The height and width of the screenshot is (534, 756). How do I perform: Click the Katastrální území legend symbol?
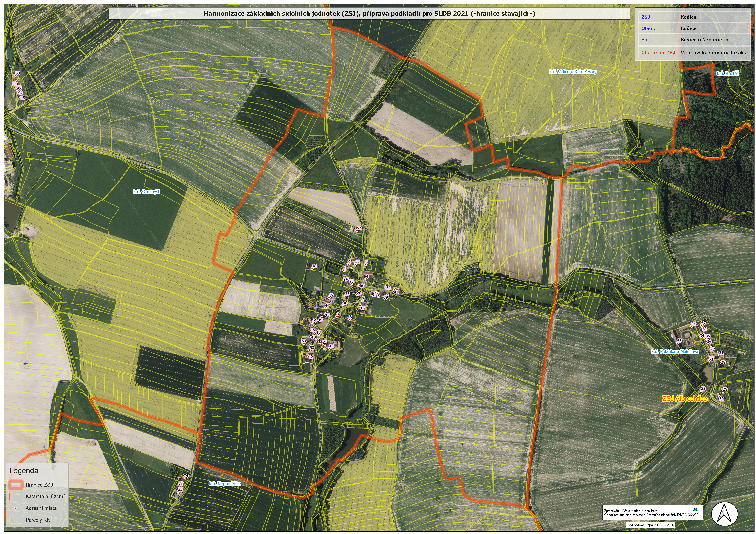pos(16,496)
